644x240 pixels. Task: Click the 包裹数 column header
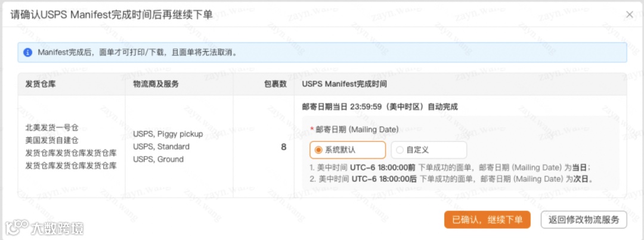(275, 84)
